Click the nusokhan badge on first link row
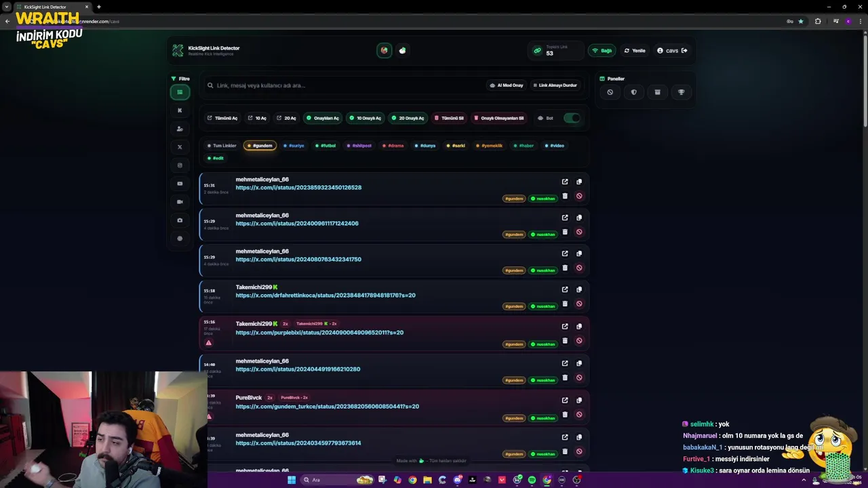The width and height of the screenshot is (868, 488). pos(543,199)
